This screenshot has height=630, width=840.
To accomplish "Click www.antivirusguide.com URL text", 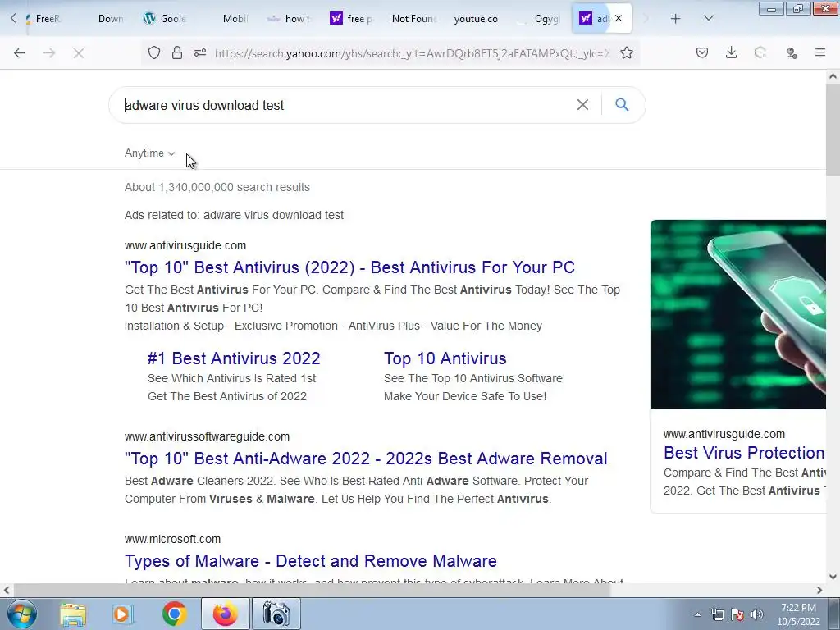I will tap(185, 245).
